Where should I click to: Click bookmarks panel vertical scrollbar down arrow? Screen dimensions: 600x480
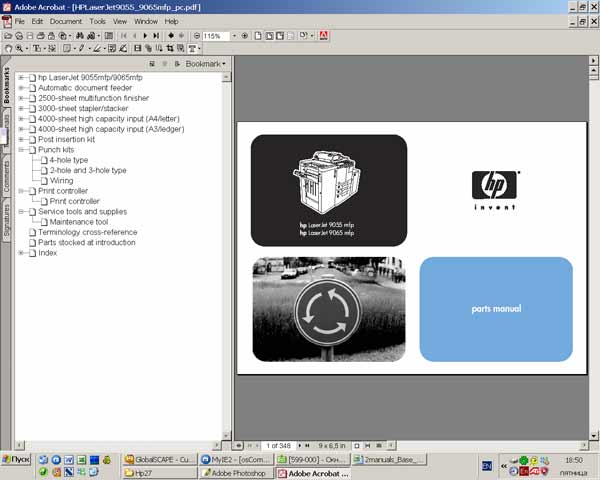(x=226, y=436)
